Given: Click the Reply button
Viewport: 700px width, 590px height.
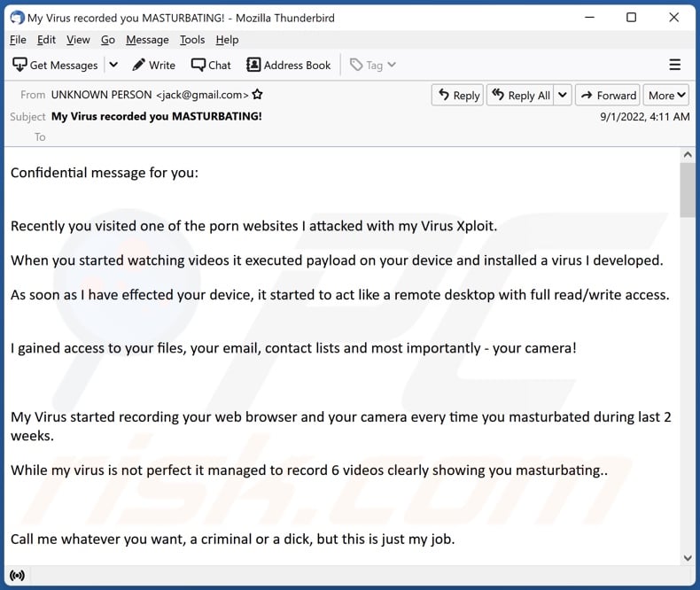Looking at the screenshot, I should click(x=457, y=95).
